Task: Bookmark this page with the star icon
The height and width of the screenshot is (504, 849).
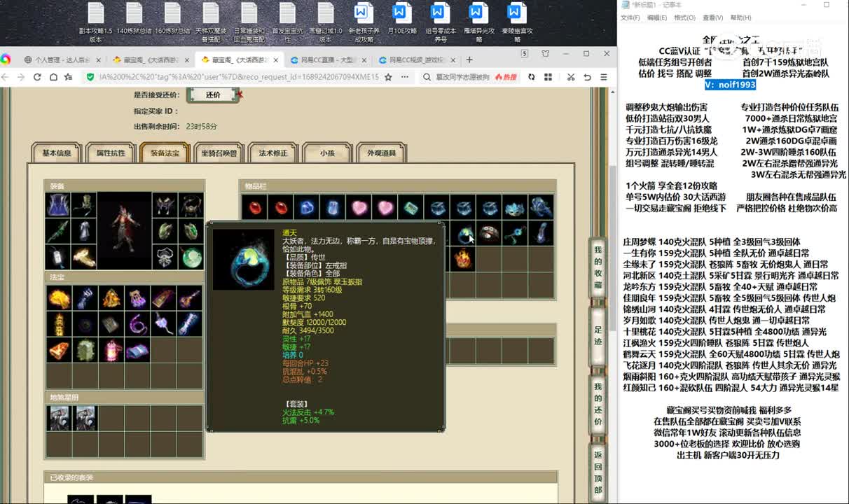Action: coord(388,77)
